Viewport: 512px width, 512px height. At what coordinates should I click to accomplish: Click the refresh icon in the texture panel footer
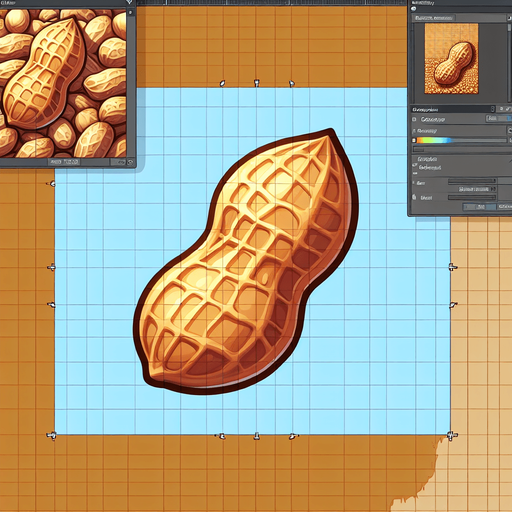click(x=130, y=162)
